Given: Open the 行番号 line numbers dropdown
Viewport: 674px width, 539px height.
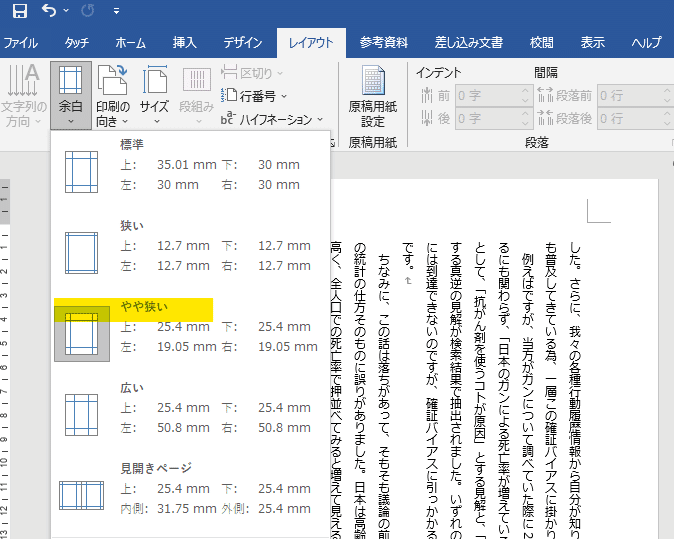Looking at the screenshot, I should coord(254,96).
